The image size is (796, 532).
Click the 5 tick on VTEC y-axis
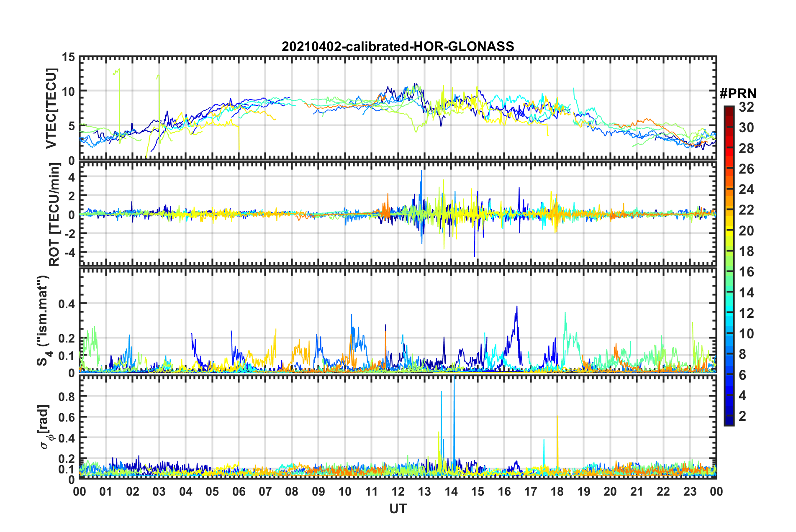click(x=72, y=126)
